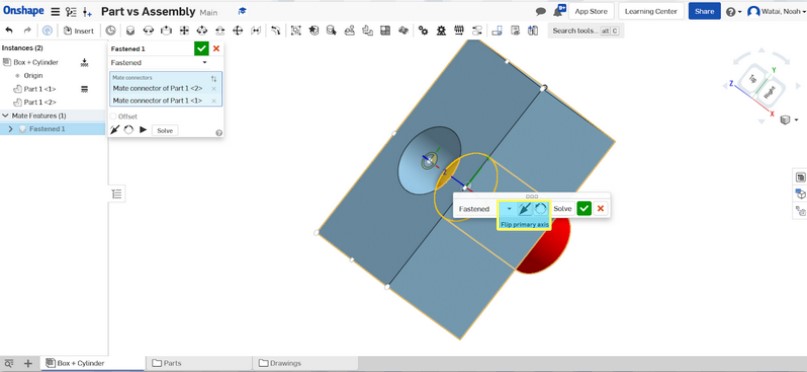Click the Redo arrow in the toolbar
Screen dimensions: 807x372
pos(27,30)
